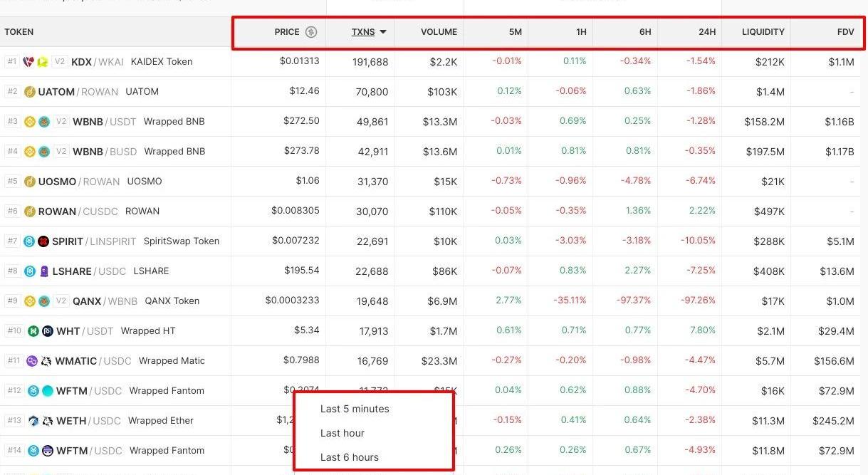Click the V2 badge on QANX row
The height and width of the screenshot is (475, 868).
click(x=62, y=301)
